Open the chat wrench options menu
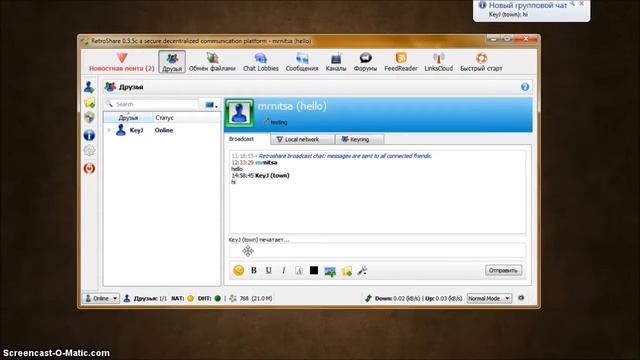This screenshot has width=640, height=360. pyautogui.click(x=362, y=270)
